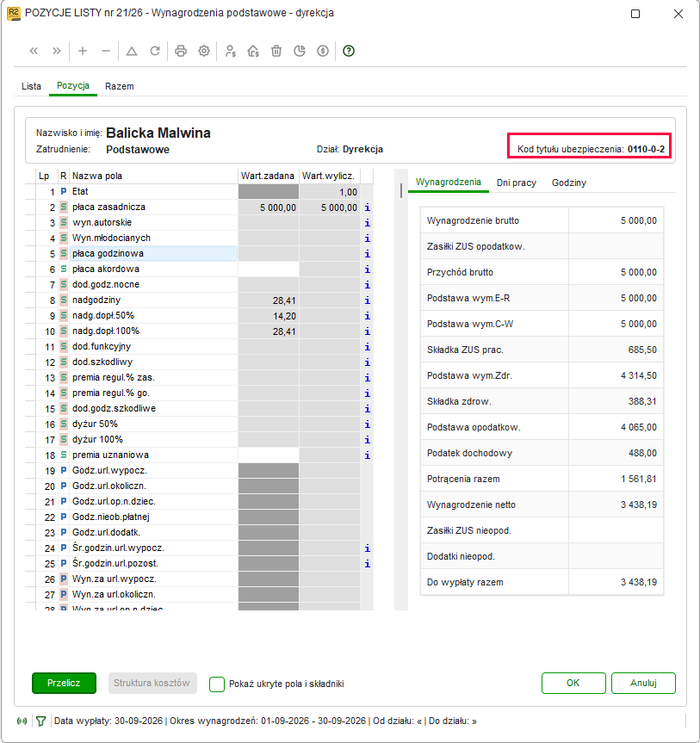700x743 pixels.
Task: Click the Wart.zadana column header
Action: 269,176
